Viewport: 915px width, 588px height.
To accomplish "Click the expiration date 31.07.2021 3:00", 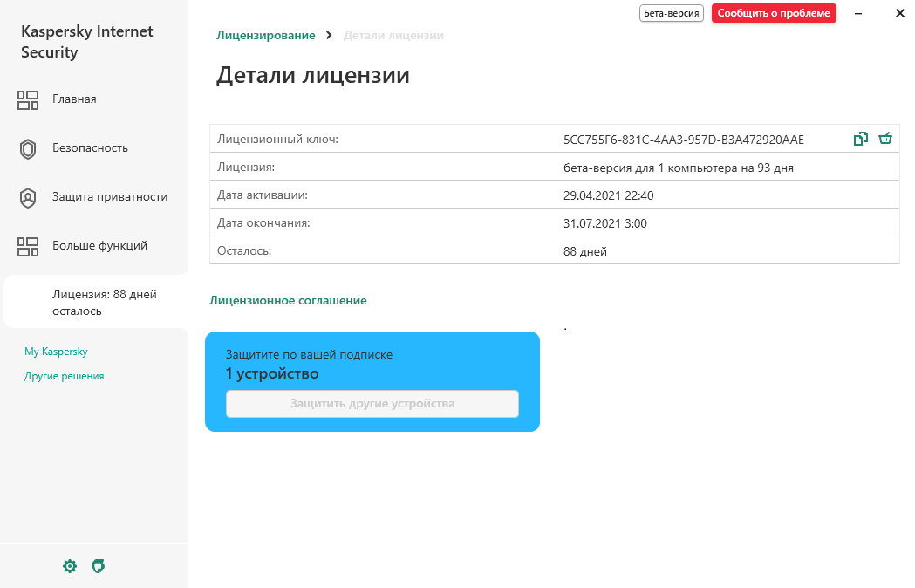I will pyautogui.click(x=605, y=223).
